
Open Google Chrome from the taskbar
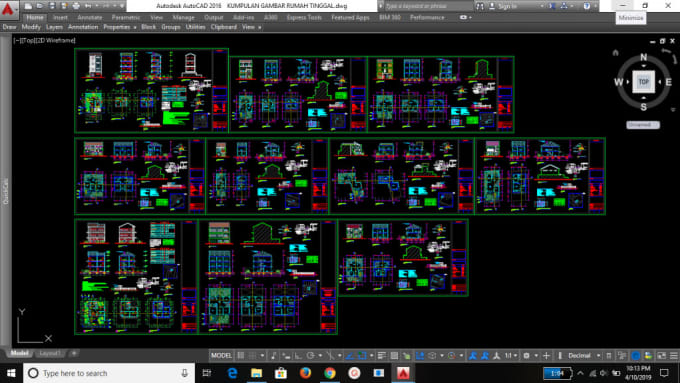pos(330,373)
